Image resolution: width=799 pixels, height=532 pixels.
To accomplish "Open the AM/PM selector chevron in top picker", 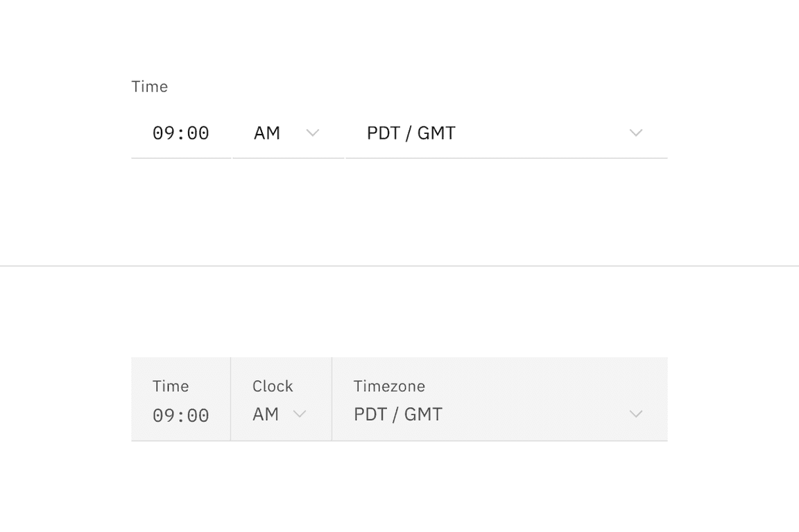I will click(x=313, y=132).
